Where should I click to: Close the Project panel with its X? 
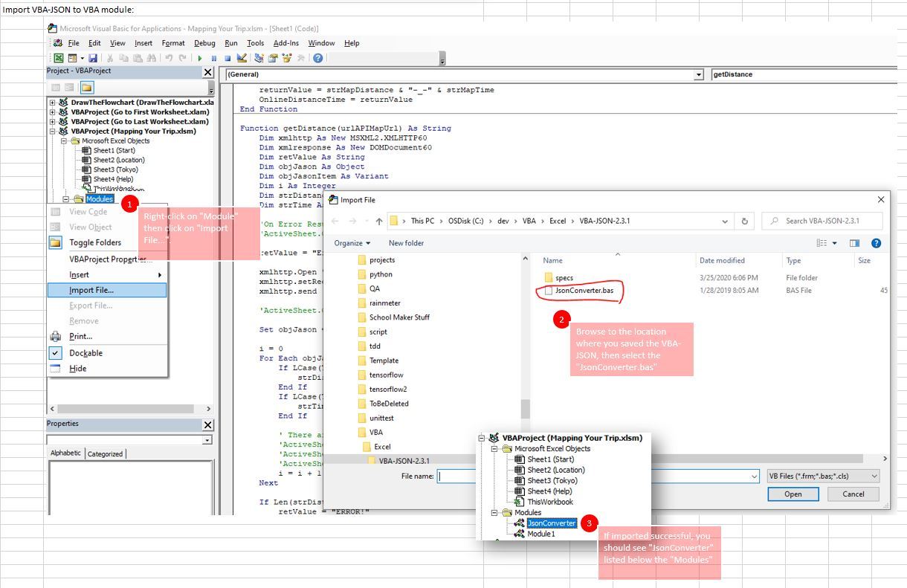point(208,72)
